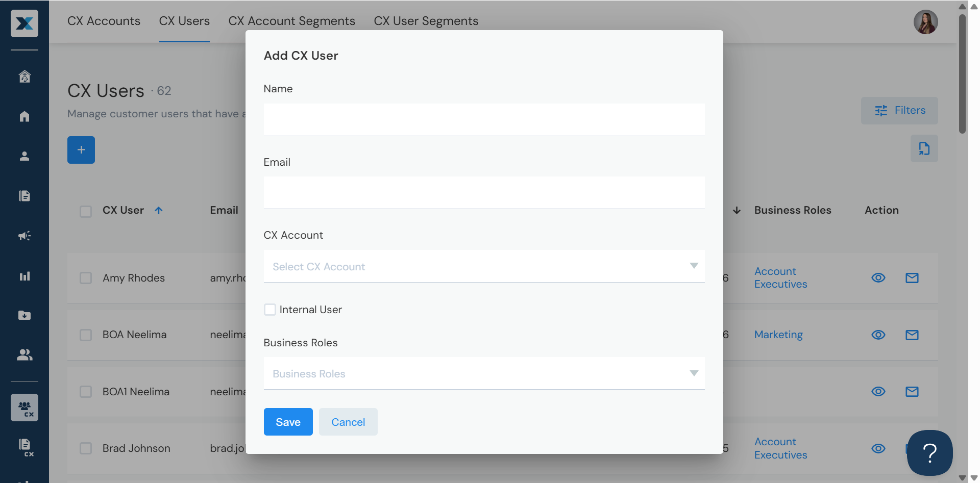Screen dimensions: 980x483
Task: Click the Cancel button
Action: [348, 422]
